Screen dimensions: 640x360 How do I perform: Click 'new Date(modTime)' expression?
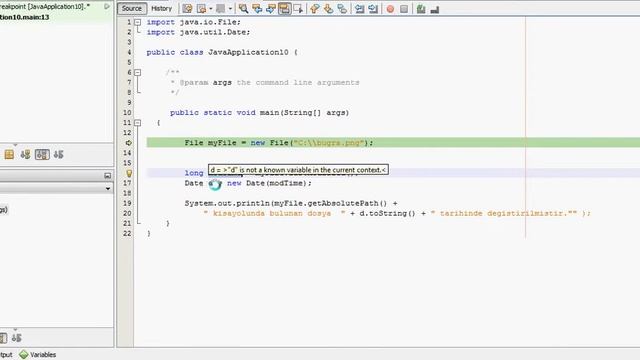(x=267, y=183)
